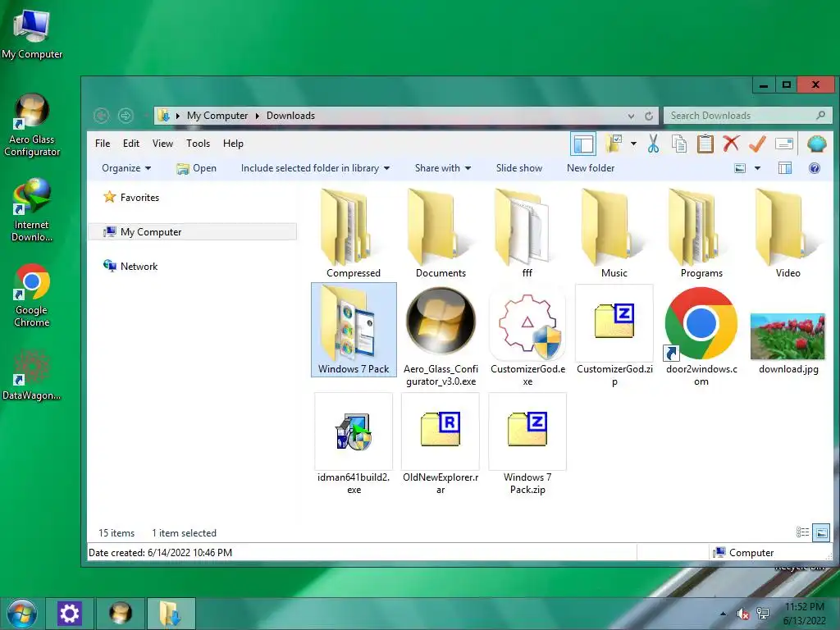The image size is (840, 630).
Task: Open Classic Shell settings shell icon
Action: coord(816,144)
